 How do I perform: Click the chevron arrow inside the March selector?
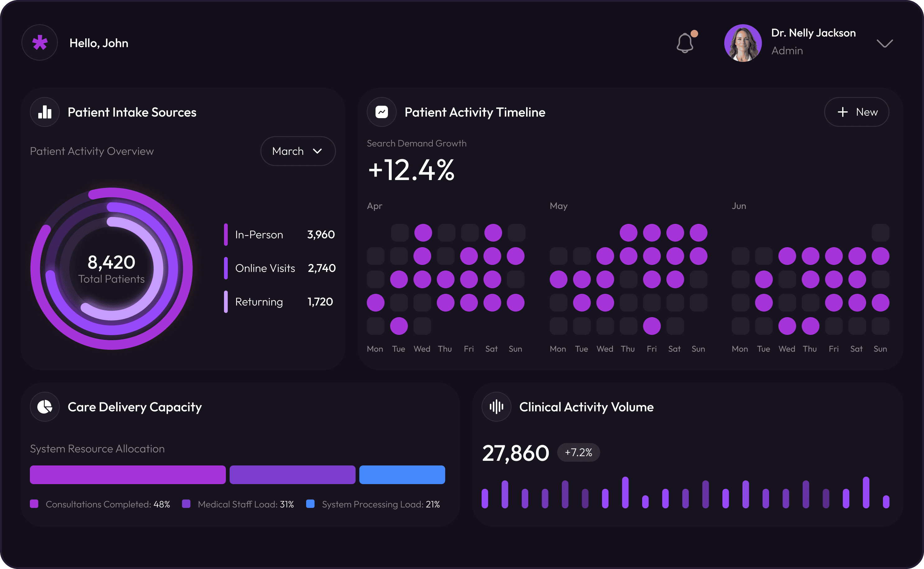tap(317, 151)
